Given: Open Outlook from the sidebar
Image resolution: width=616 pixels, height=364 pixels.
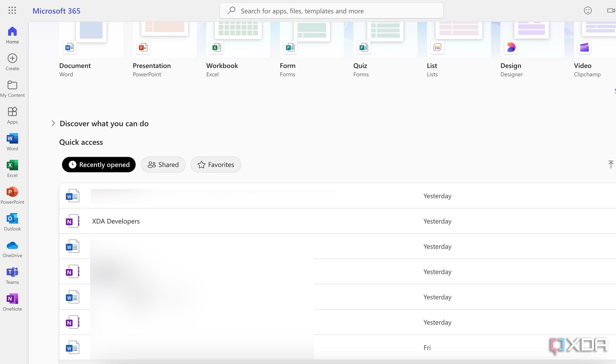Looking at the screenshot, I should (12, 222).
